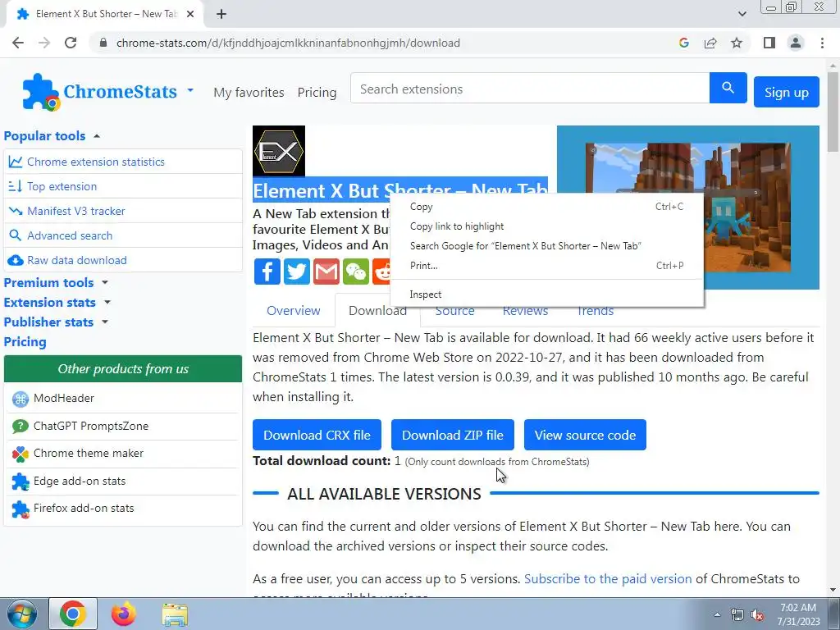Reload the page with refresh icon
The height and width of the screenshot is (630, 840).
pyautogui.click(x=71, y=43)
